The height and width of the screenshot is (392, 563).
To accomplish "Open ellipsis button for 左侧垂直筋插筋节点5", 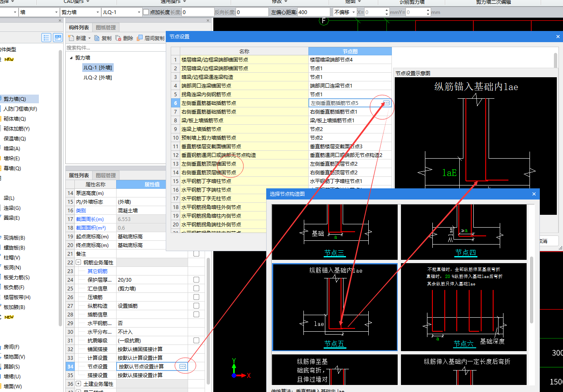I will [x=386, y=103].
